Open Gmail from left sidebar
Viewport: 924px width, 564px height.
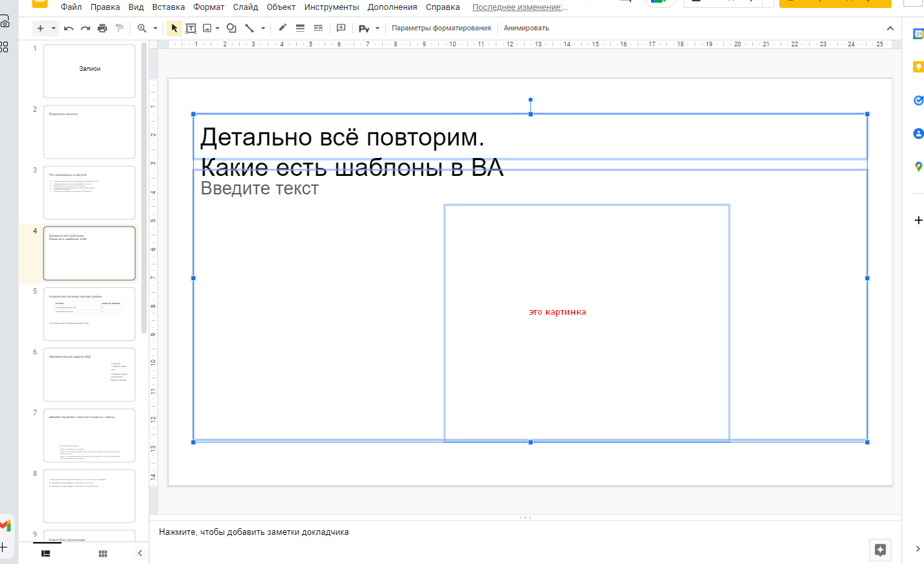5,526
